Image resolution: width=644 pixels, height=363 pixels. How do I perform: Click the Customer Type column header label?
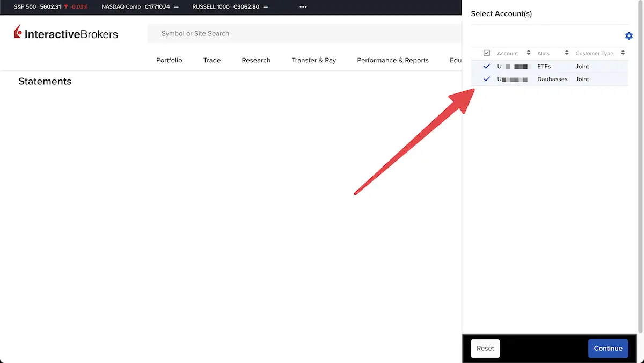[x=594, y=53]
